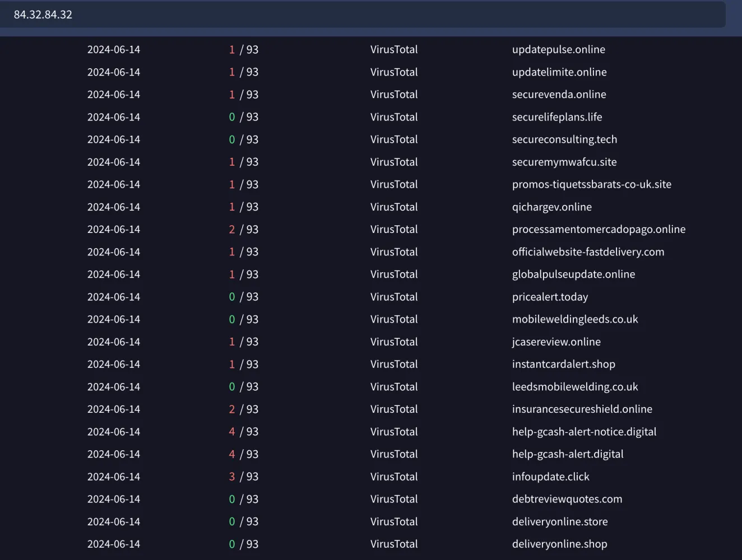Select the domain secureconsulting.tech
Image resolution: width=742 pixels, height=560 pixels.
(564, 139)
